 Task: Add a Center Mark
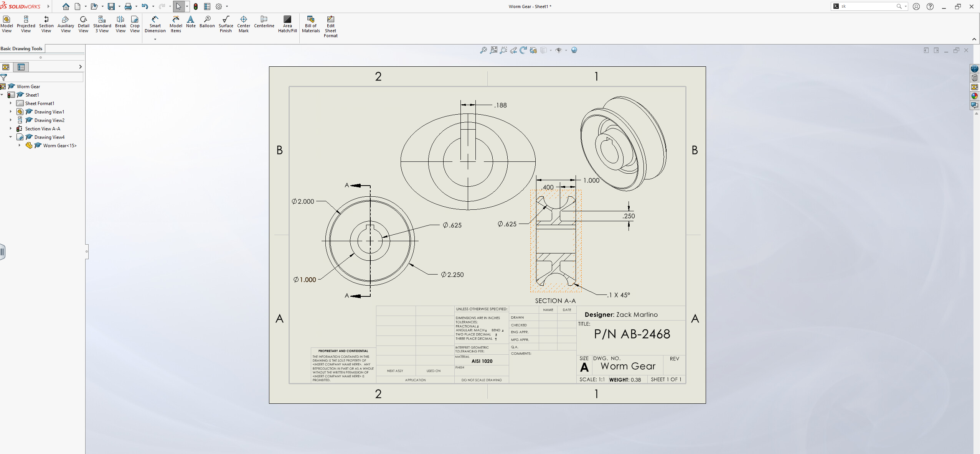pyautogui.click(x=244, y=24)
